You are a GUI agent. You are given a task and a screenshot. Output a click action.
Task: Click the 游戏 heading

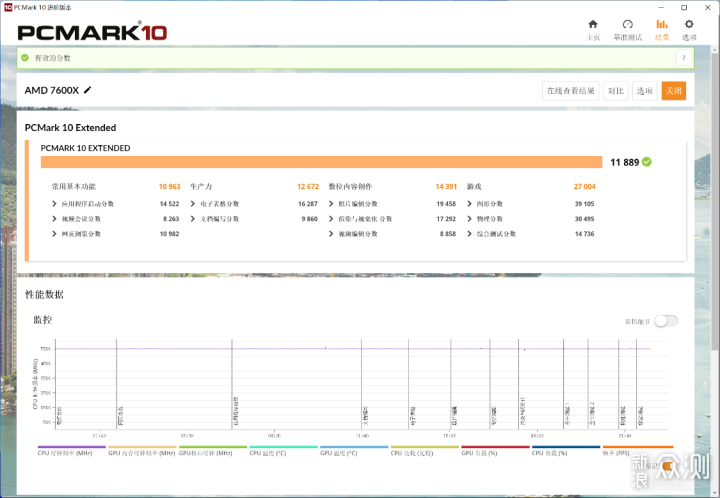pos(474,186)
